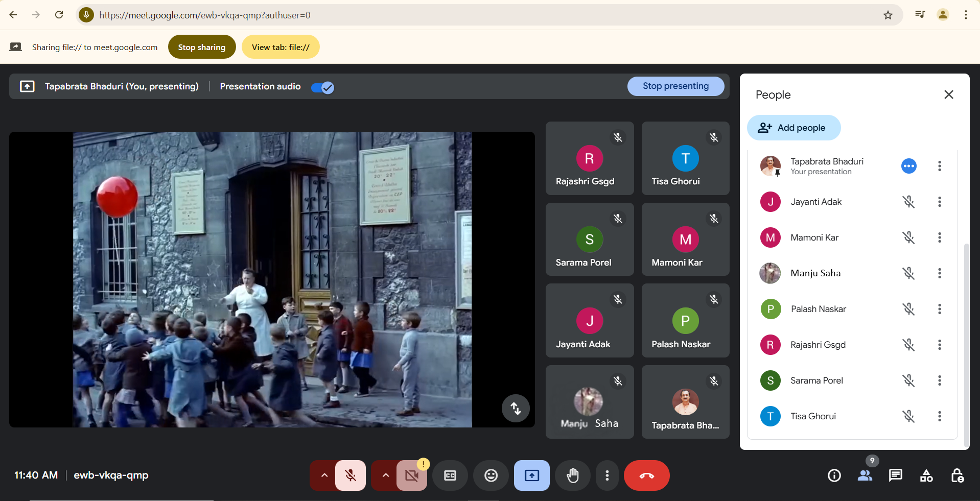This screenshot has width=980, height=501.
Task: Click the microphone permission icon in address bar
Action: (x=86, y=15)
